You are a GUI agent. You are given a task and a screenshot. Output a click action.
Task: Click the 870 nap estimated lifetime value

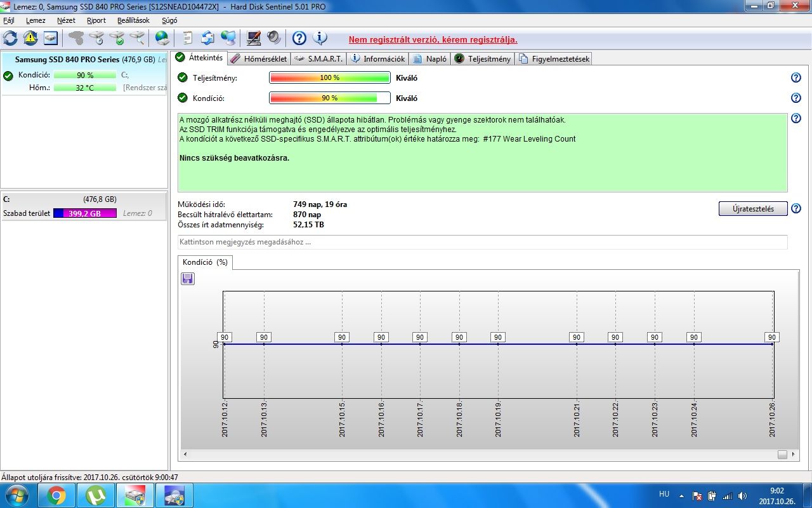tap(307, 215)
